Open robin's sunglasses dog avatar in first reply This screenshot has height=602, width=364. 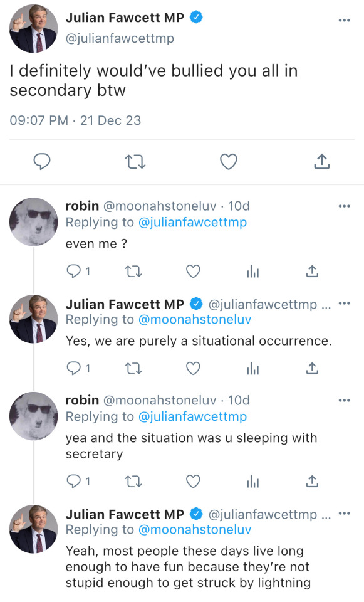coord(33,222)
